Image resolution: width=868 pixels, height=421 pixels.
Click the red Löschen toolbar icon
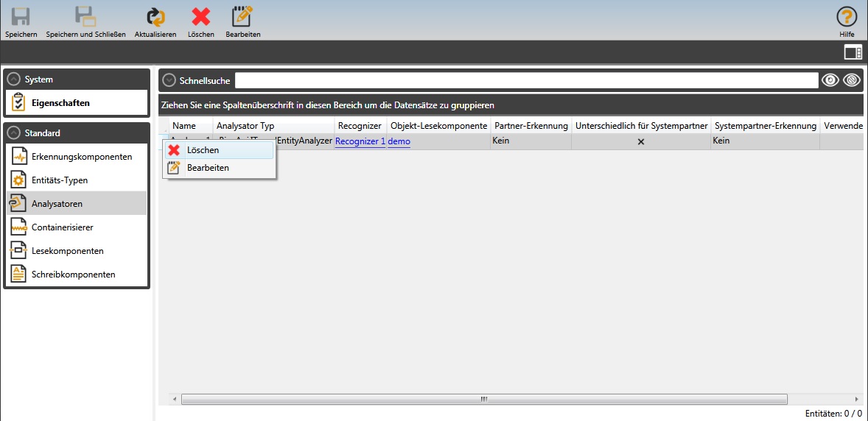201,18
